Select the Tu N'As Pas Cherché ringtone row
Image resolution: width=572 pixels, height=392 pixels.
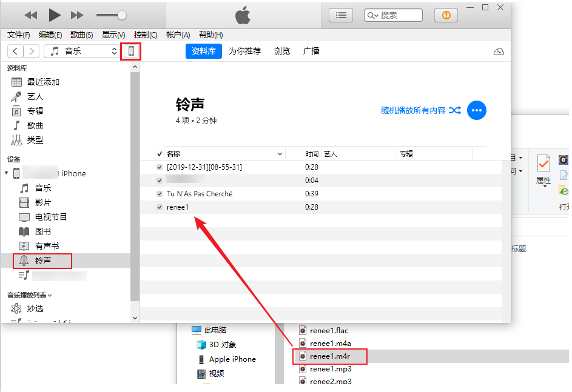point(321,194)
